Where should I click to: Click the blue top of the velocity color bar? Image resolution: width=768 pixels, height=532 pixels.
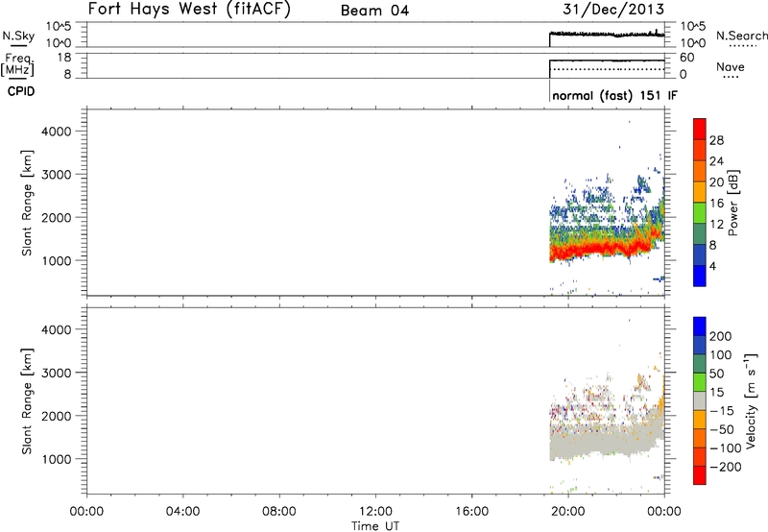(700, 326)
